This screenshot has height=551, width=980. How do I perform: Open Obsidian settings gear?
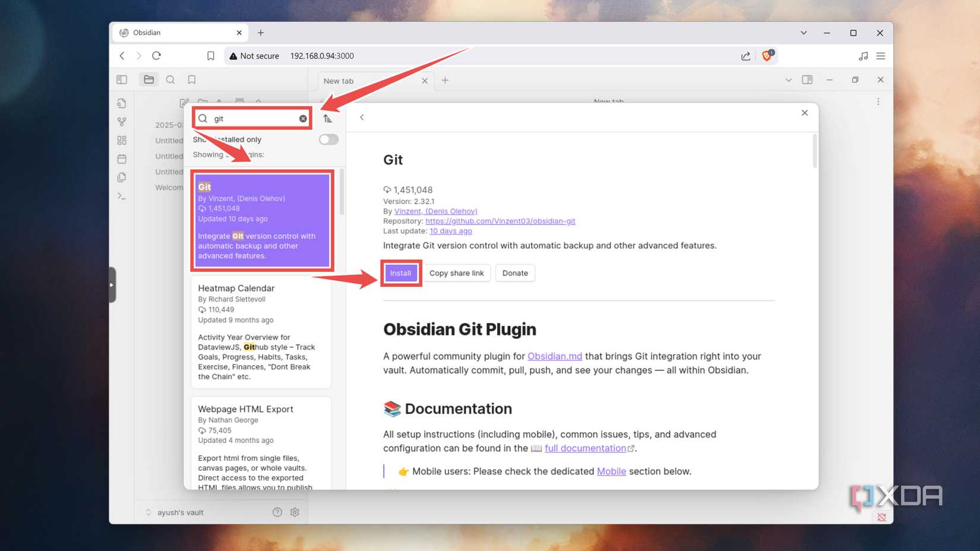[295, 512]
